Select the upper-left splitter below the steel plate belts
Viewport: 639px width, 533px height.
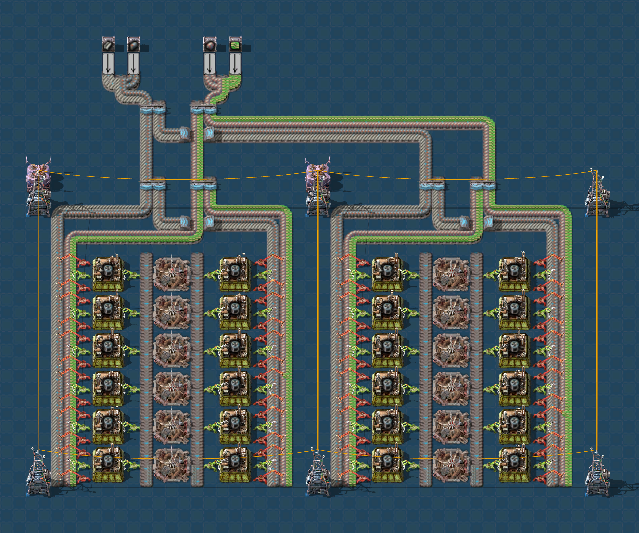pyautogui.click(x=153, y=109)
